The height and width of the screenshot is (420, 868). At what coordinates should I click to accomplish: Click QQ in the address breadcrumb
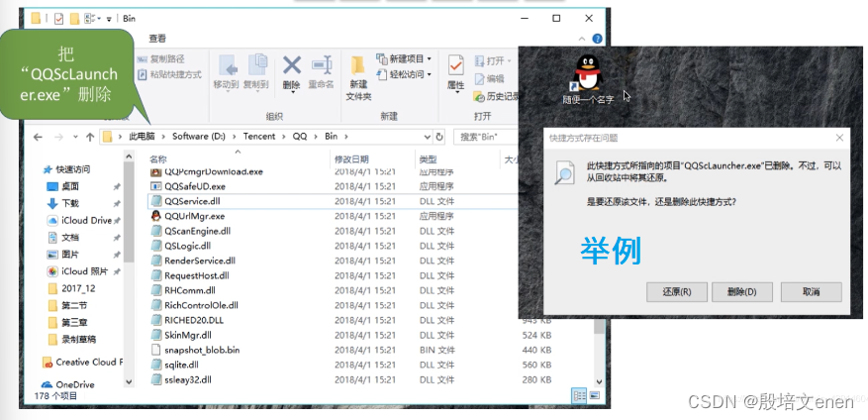300,137
